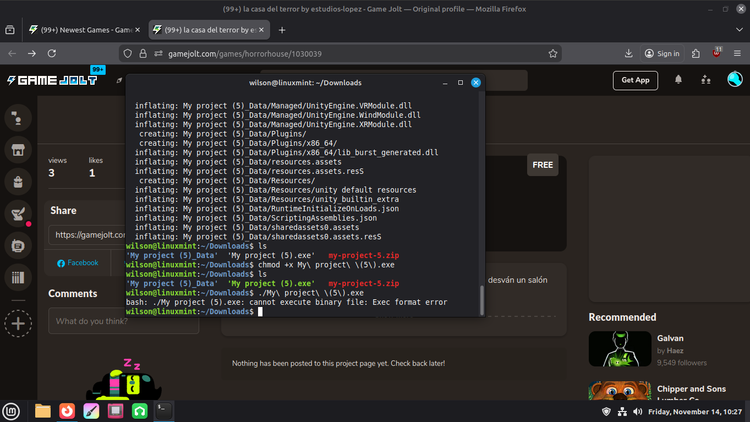
Task: Open the friends icon in Game Jolt header
Action: [x=706, y=80]
